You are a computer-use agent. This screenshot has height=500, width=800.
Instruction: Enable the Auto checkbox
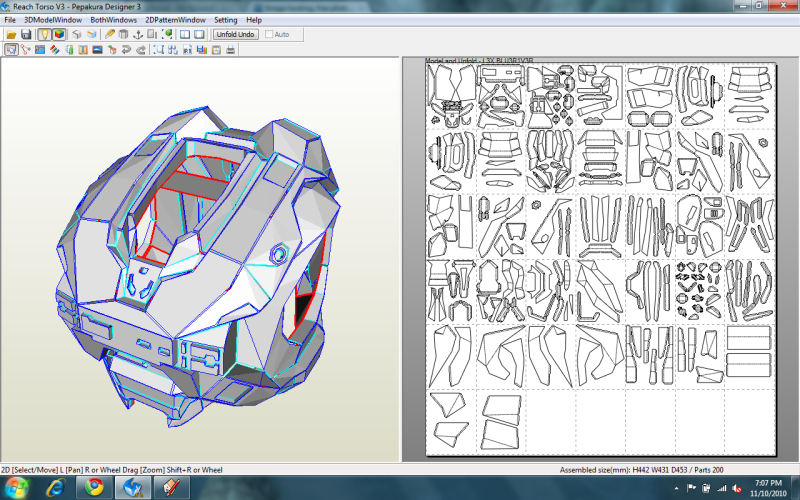tap(269, 35)
